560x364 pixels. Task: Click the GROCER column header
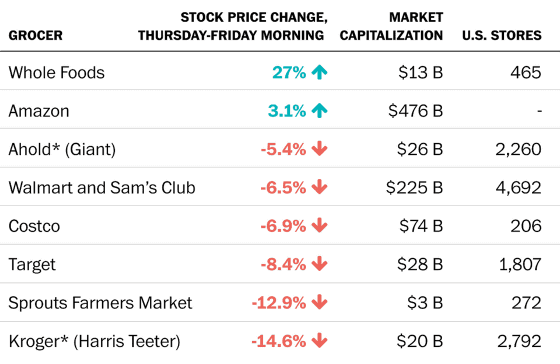point(36,35)
